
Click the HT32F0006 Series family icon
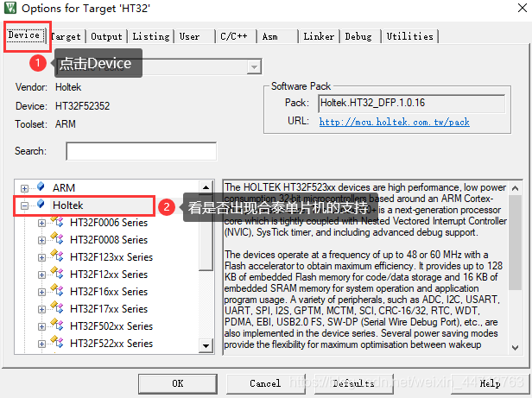pyautogui.click(x=57, y=221)
